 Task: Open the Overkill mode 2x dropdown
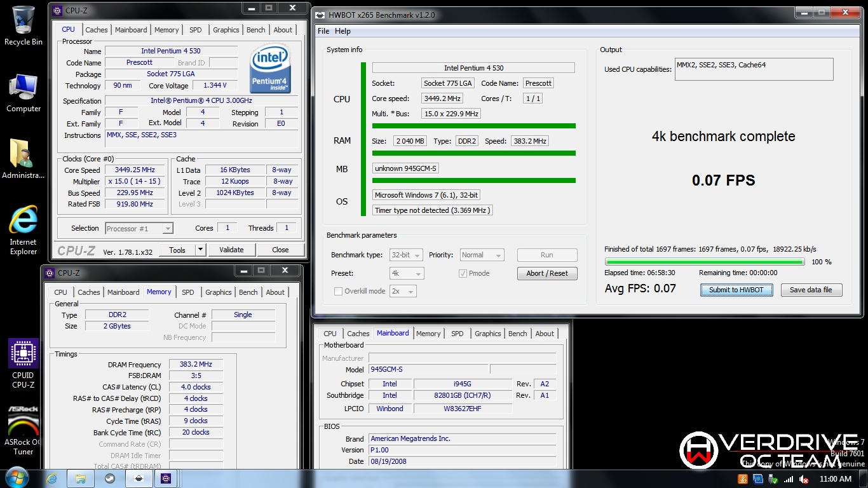coord(403,291)
